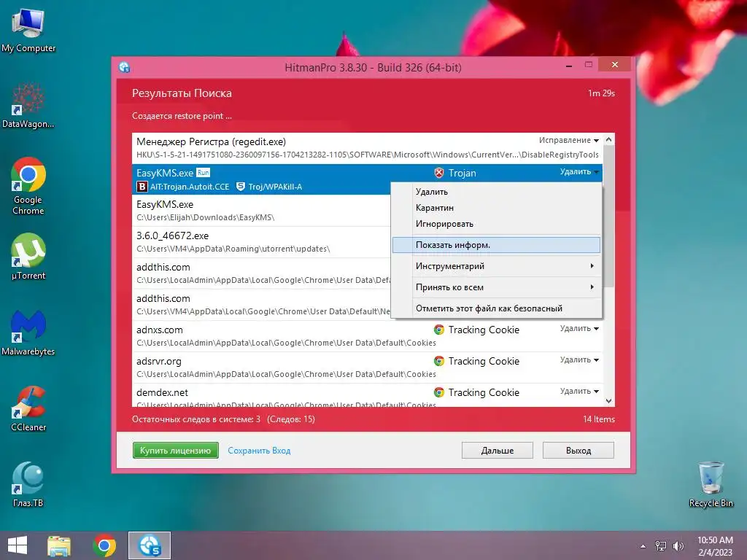Screen dimensions: 747x560
Task: Open the network status tray icon
Action: pyautogui.click(x=661, y=545)
